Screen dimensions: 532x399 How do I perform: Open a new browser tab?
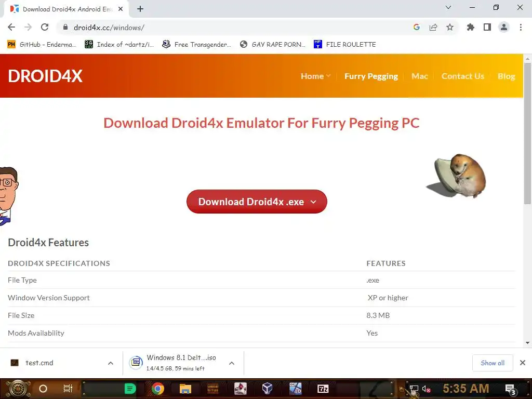(x=140, y=9)
